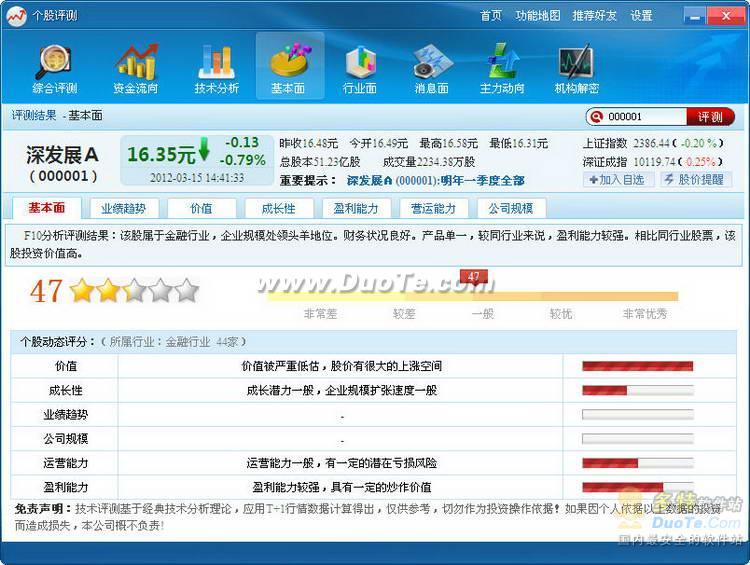Open 行业面 industry view icon
The width and height of the screenshot is (750, 565).
pos(360,68)
